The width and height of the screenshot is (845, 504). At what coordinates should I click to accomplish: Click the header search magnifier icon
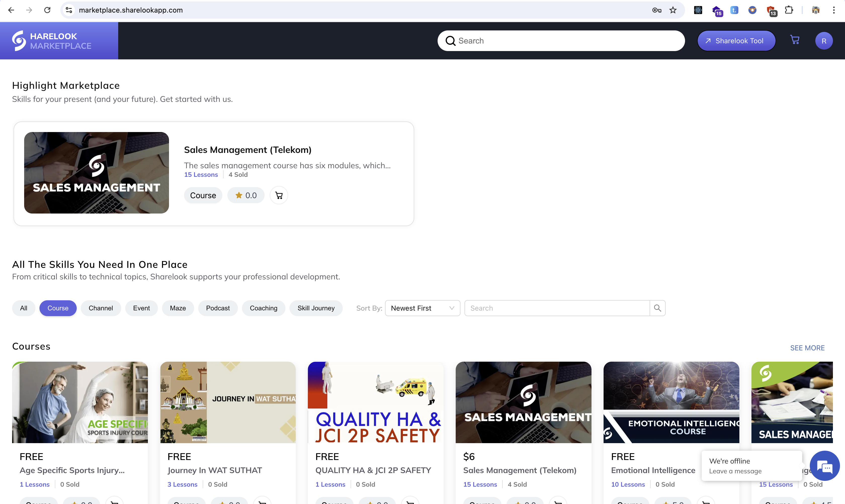[450, 41]
